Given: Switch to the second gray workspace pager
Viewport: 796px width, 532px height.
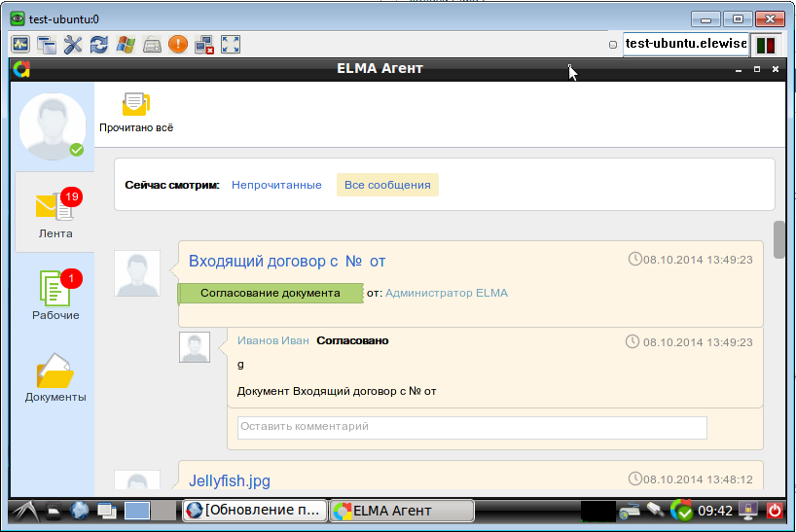Looking at the screenshot, I should [163, 512].
